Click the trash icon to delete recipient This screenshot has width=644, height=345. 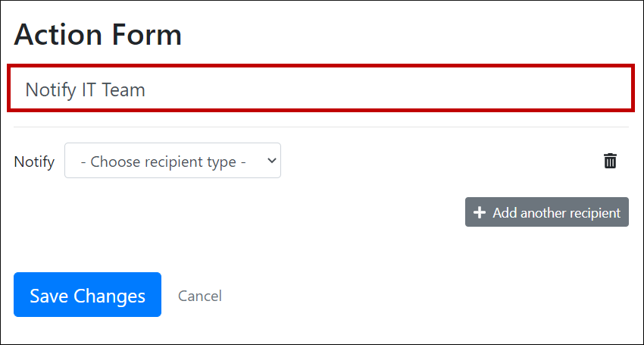[x=610, y=161]
